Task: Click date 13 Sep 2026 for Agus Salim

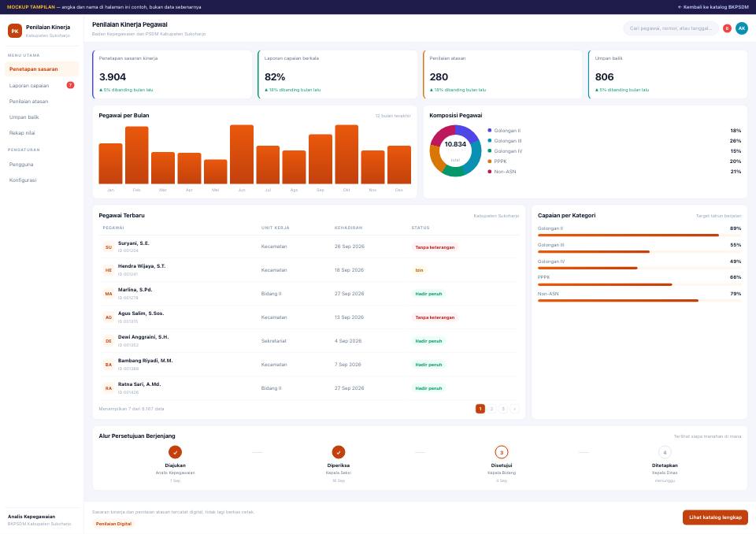Action: (x=349, y=317)
